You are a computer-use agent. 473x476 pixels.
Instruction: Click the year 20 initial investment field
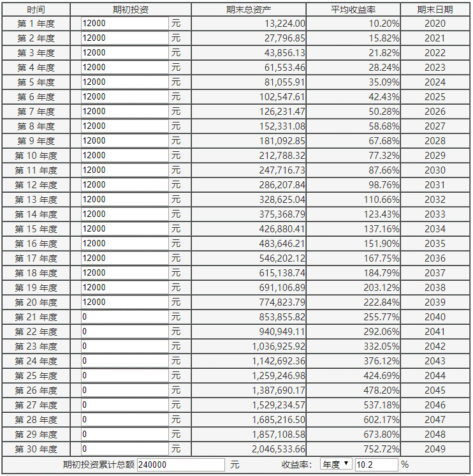coord(124,302)
